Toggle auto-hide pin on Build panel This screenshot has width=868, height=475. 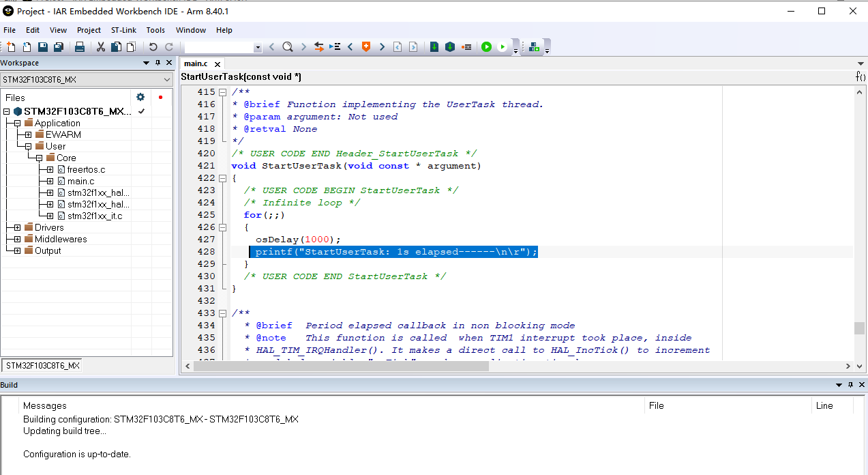850,385
